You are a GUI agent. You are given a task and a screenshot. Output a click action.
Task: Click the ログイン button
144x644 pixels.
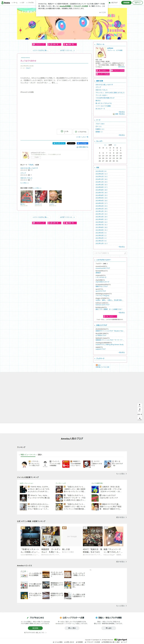point(137,3)
